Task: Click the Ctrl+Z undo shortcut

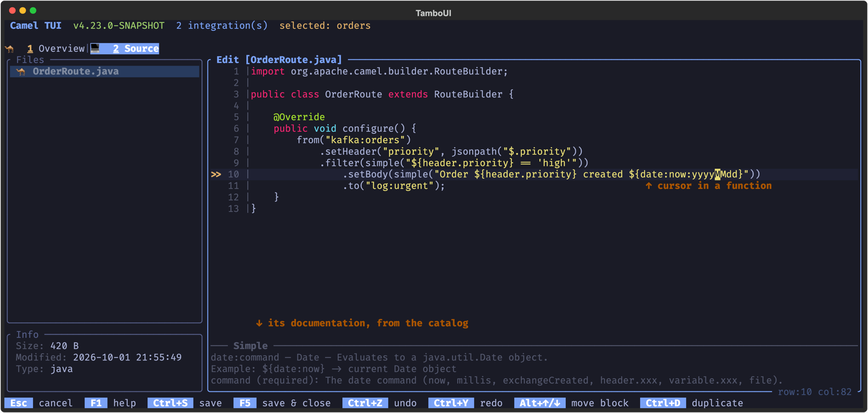Action: click(x=380, y=403)
